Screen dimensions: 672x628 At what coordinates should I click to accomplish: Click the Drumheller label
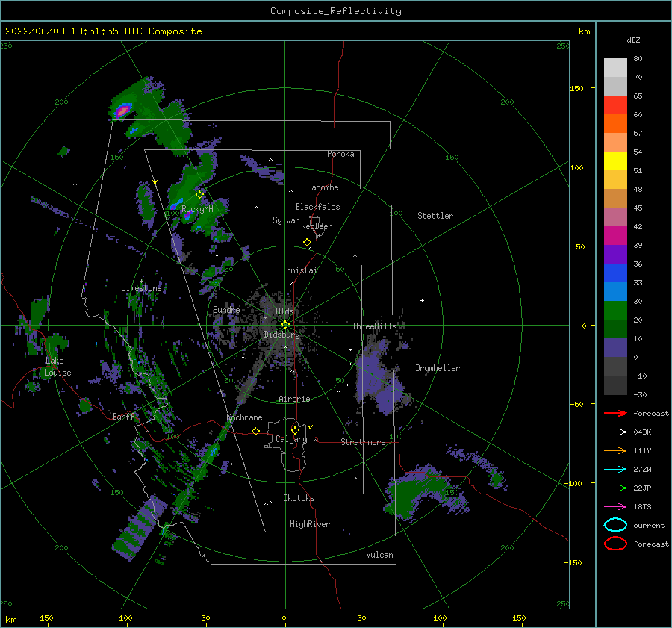[438, 368]
